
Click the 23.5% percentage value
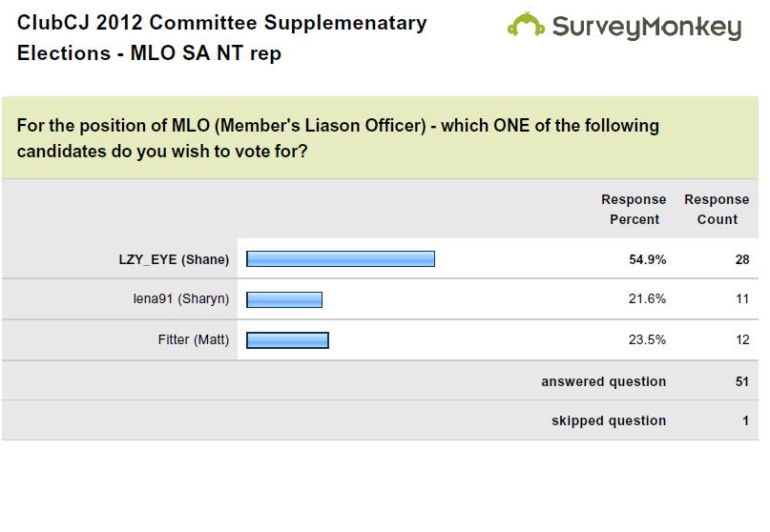pyautogui.click(x=647, y=339)
